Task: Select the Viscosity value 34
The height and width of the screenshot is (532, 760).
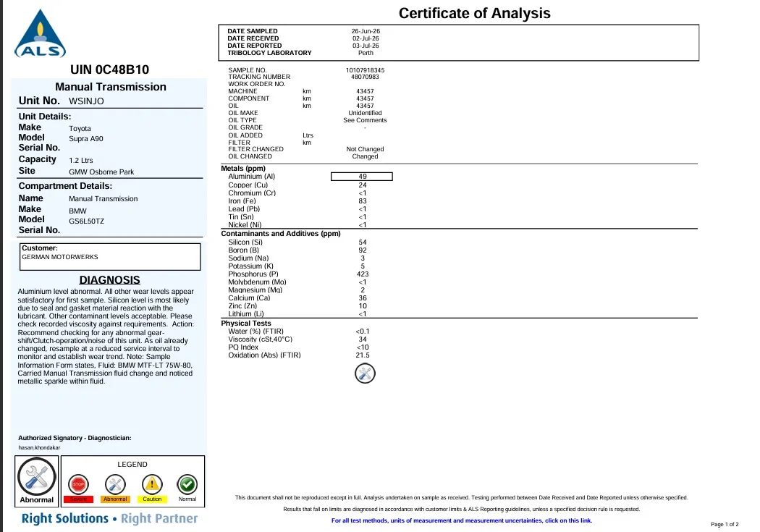Action: [363, 339]
